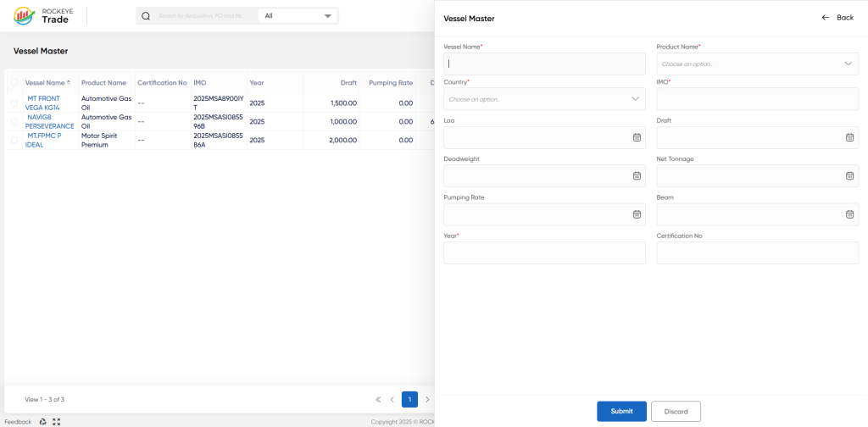Click the Loa input field

(545, 137)
